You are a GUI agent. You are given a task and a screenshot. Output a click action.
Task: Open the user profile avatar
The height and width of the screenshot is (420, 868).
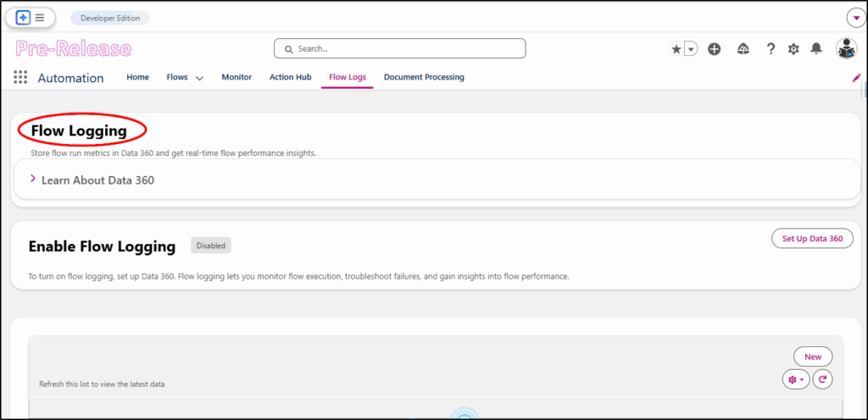pos(846,49)
